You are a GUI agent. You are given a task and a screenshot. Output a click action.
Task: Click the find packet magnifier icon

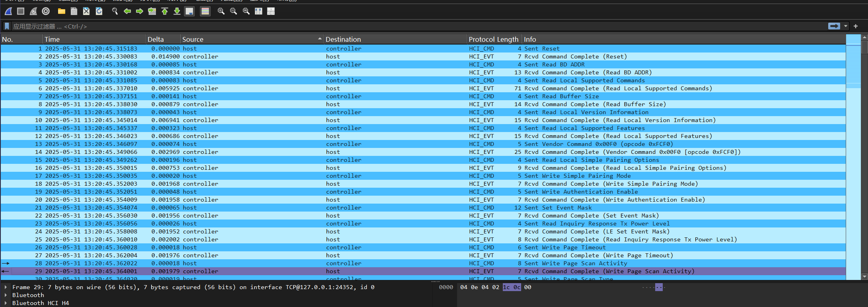pos(115,11)
